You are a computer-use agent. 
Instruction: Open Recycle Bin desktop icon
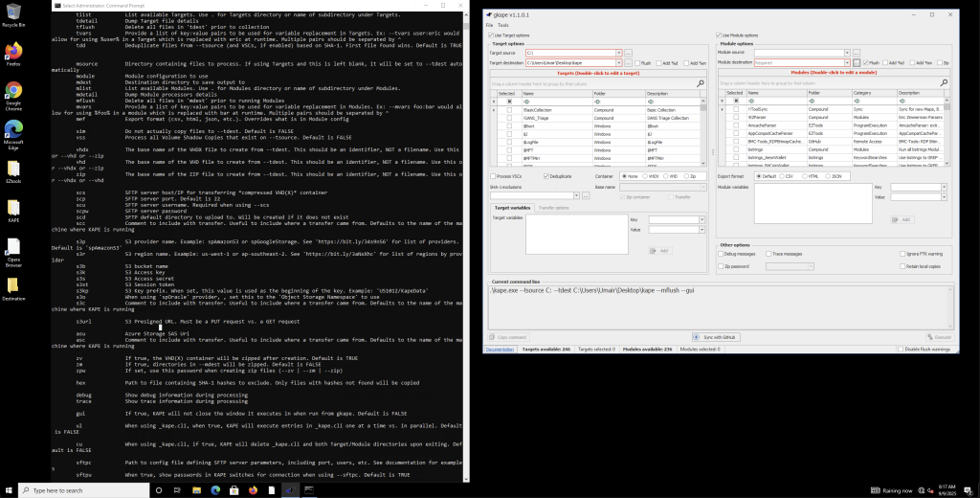click(13, 15)
